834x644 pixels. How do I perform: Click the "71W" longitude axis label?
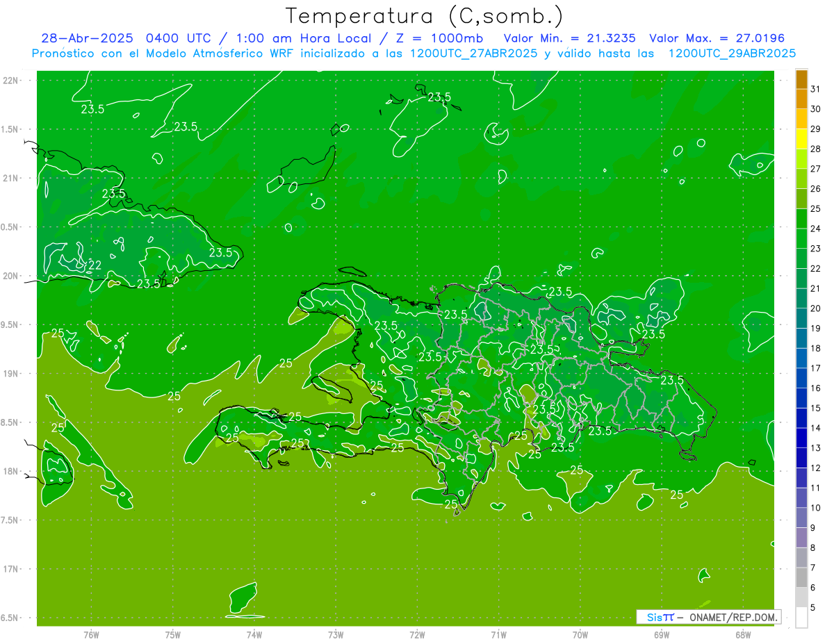(499, 634)
